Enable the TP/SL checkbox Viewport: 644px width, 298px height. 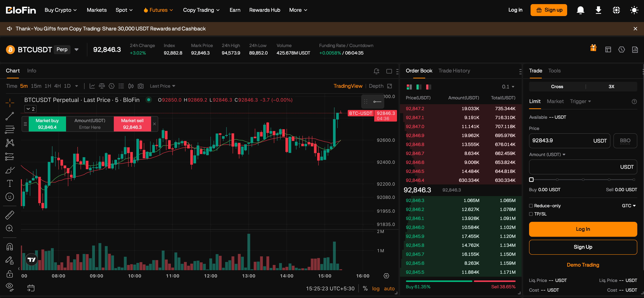[x=531, y=214]
